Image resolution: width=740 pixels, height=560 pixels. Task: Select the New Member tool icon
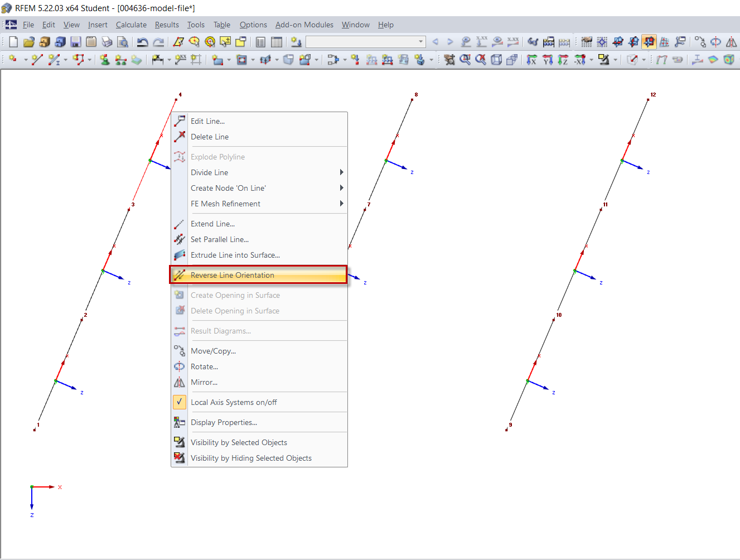point(54,60)
